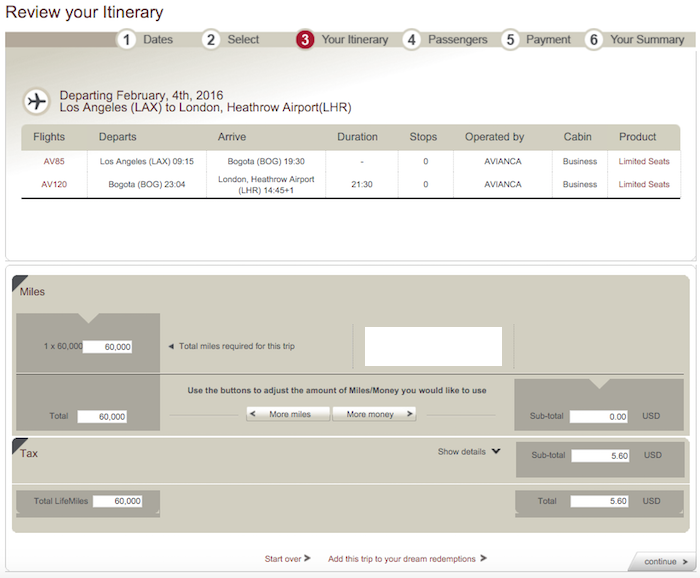Click the empty white box in Miles
Image resolution: width=700 pixels, height=578 pixels.
(433, 346)
